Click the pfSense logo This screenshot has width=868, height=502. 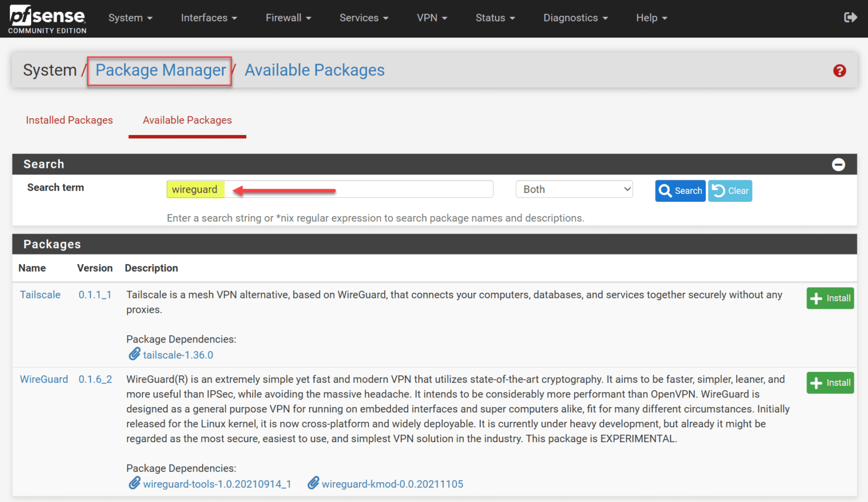[x=47, y=14]
